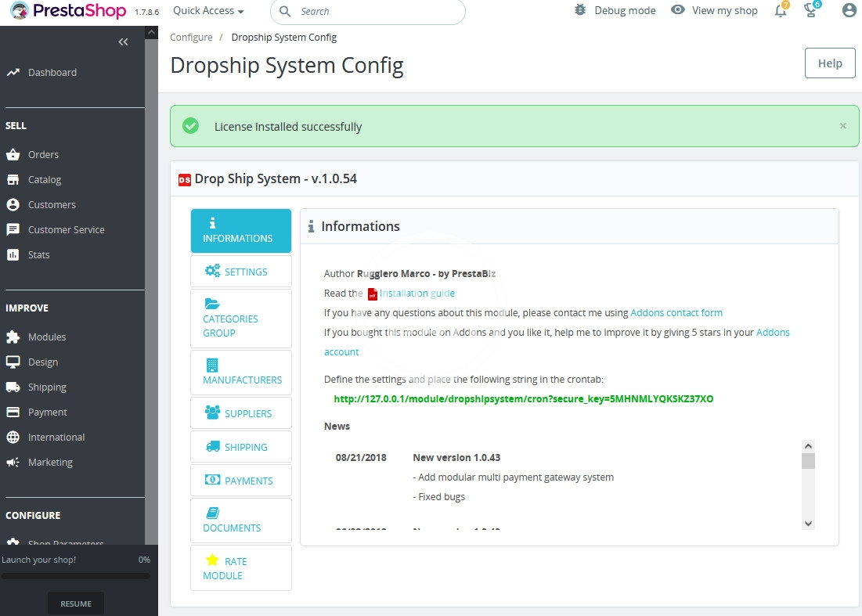
Task: Click the Debug mode bug icon
Action: [x=579, y=11]
